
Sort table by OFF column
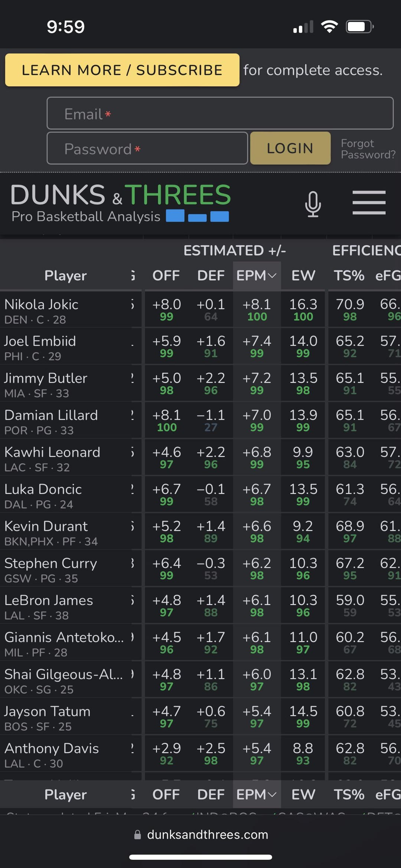[x=166, y=276]
